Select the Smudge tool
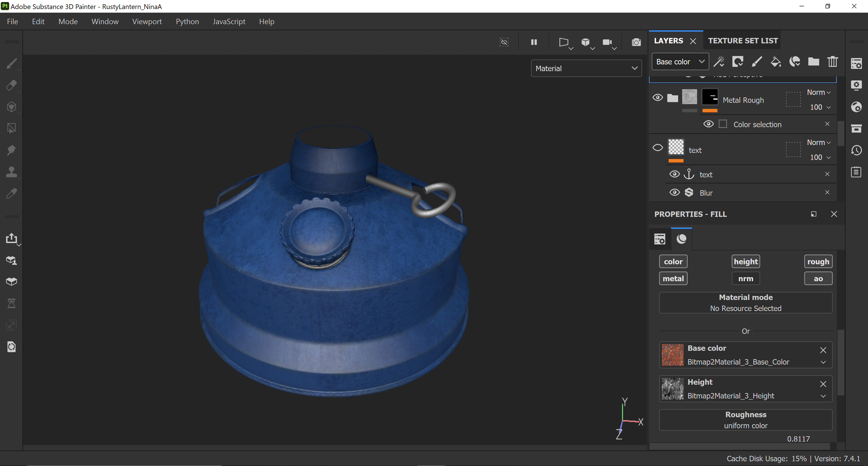Image resolution: width=868 pixels, height=466 pixels. [12, 150]
